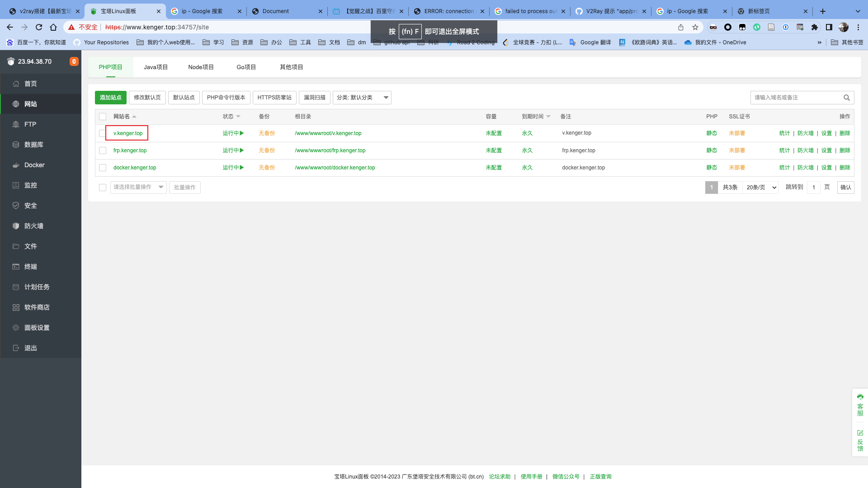
Task: Open the 请选择批量操作 dropdown
Action: 138,187
